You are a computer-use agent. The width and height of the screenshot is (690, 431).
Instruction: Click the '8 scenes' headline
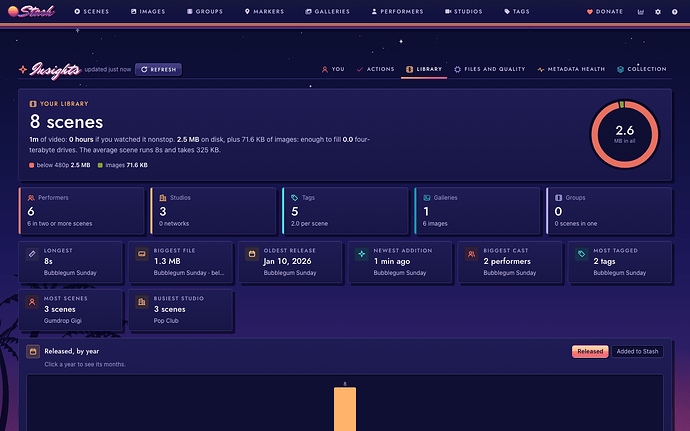pyautogui.click(x=66, y=122)
